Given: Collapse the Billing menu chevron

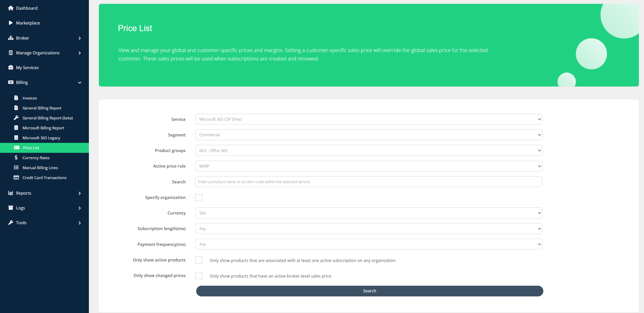Looking at the screenshot, I should click(x=80, y=82).
